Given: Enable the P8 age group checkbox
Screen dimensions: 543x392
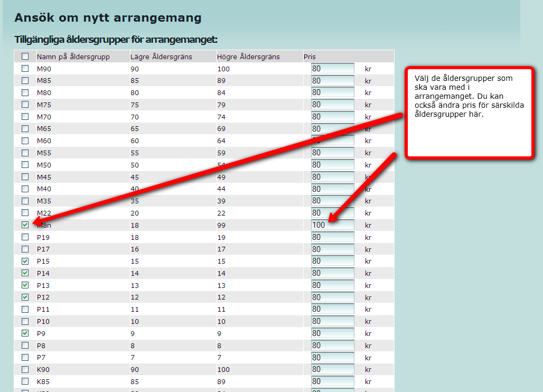Looking at the screenshot, I should pos(25,346).
